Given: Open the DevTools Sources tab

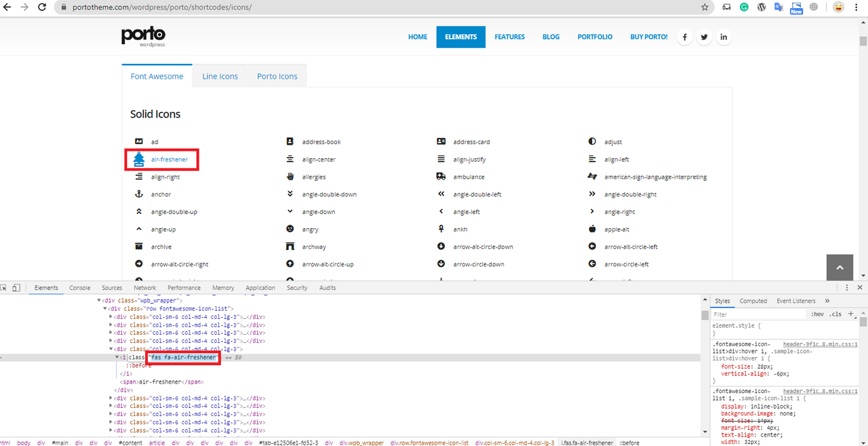Looking at the screenshot, I should click(x=112, y=288).
